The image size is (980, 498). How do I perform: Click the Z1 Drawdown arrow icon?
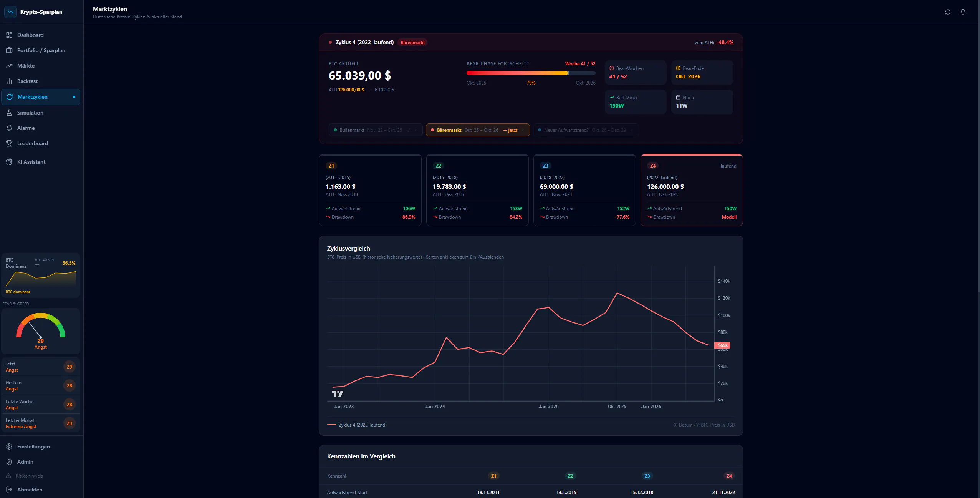tap(328, 217)
